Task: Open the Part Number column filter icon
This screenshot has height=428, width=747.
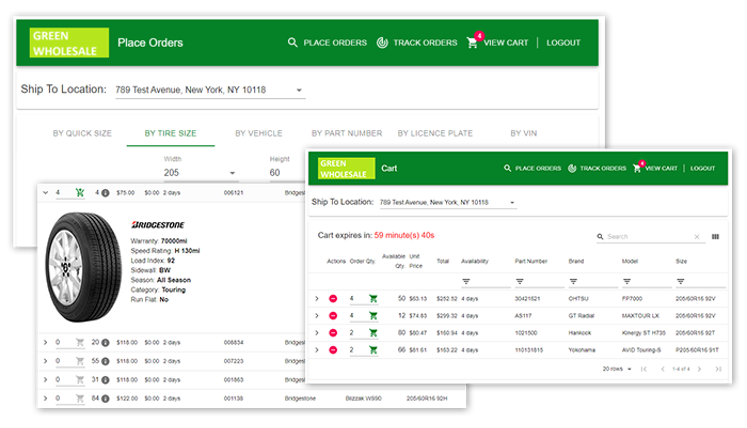Action: 520,282
